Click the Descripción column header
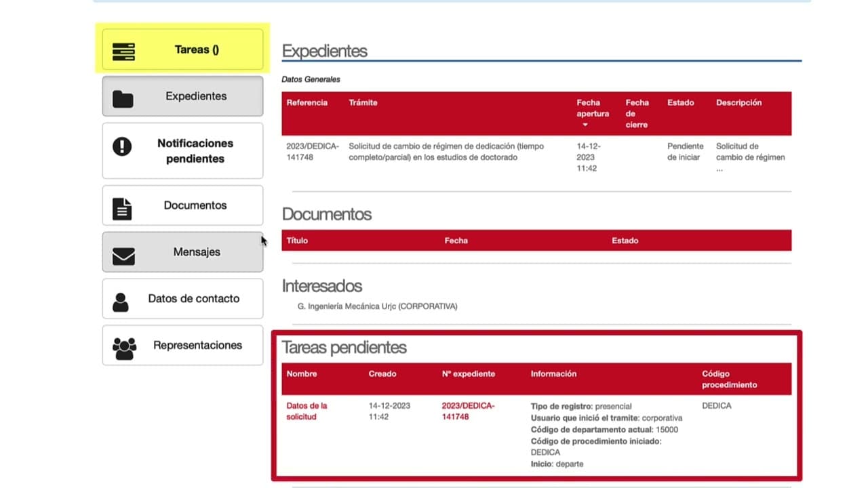Image resolution: width=868 pixels, height=488 pixels. (x=738, y=103)
